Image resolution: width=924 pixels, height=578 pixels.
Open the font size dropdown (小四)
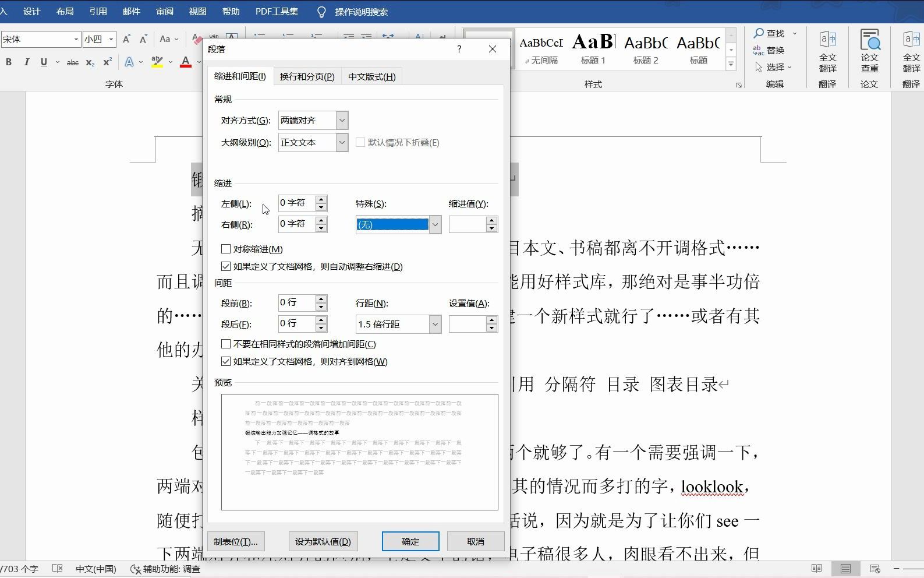tap(111, 40)
